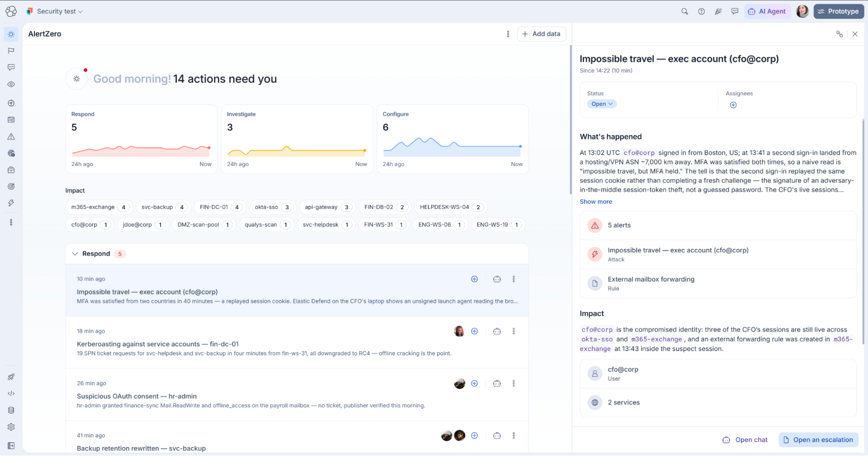Screen dimensions: 868x456
Task: Open AI chat for Backup retention rewritten row
Action: pos(497,436)
